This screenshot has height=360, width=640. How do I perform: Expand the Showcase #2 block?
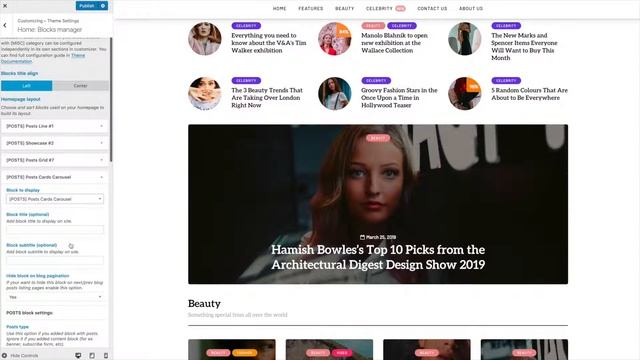55,143
